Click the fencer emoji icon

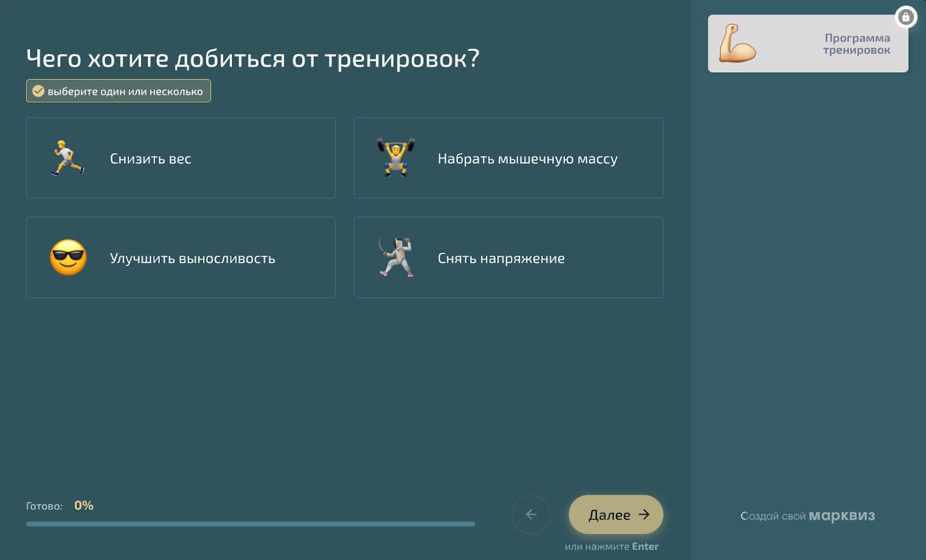396,257
